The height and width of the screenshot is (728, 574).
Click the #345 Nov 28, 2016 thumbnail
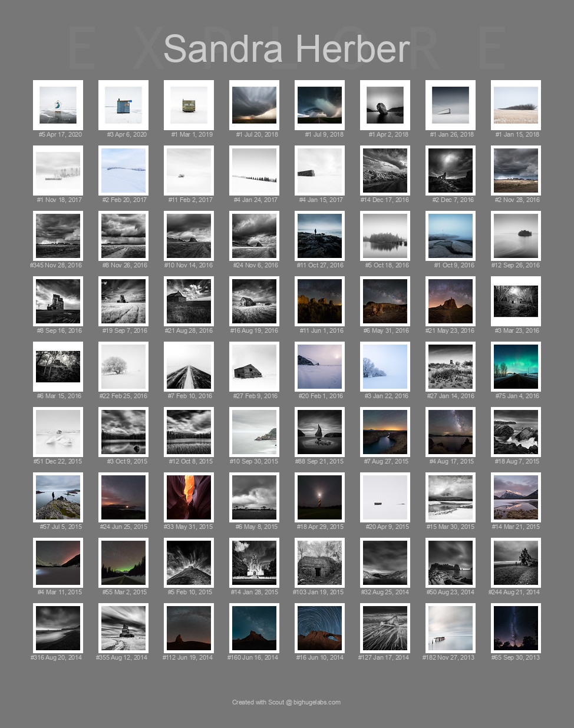point(58,236)
